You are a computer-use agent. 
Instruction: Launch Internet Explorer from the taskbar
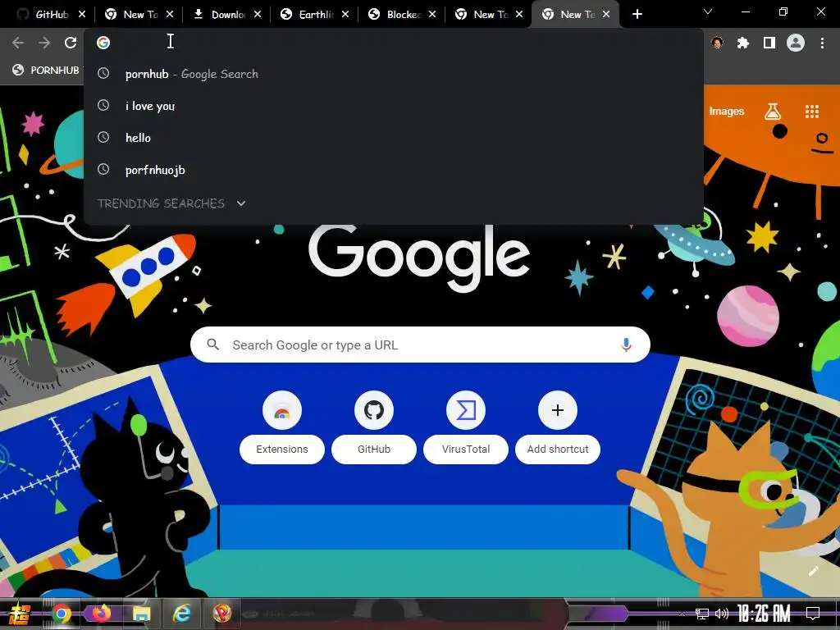tap(181, 614)
